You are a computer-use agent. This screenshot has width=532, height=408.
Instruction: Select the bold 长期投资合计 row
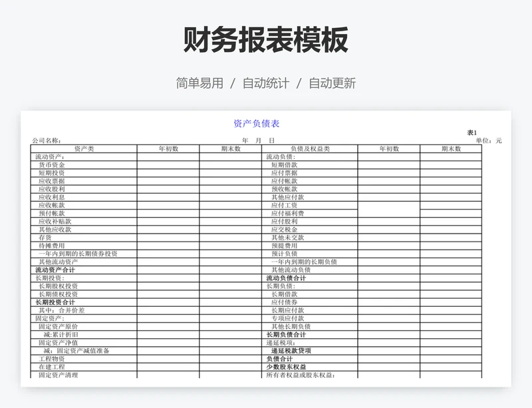(55, 302)
